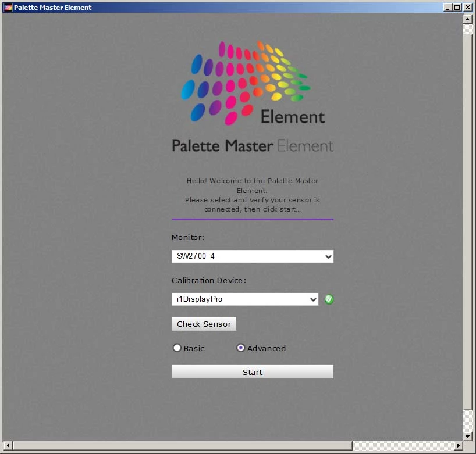The image size is (476, 454).
Task: Maximize the Palette Master Element window
Action: 457,8
